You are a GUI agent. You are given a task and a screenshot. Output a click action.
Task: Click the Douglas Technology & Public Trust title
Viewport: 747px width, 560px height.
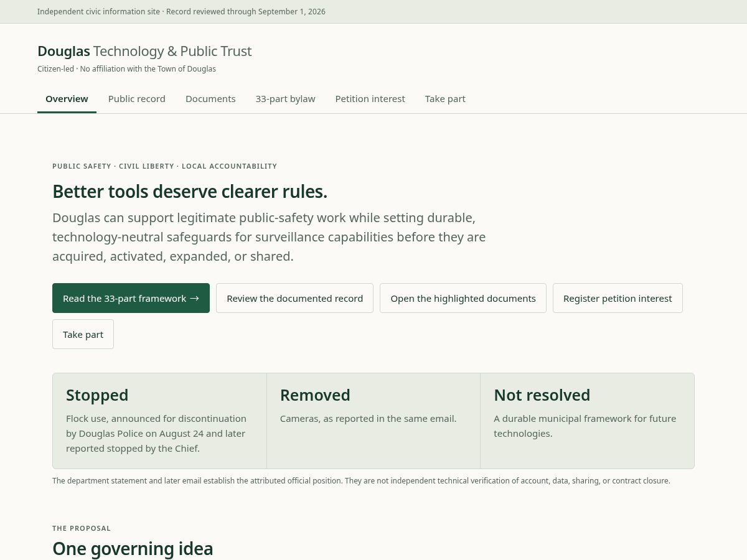[x=144, y=51]
